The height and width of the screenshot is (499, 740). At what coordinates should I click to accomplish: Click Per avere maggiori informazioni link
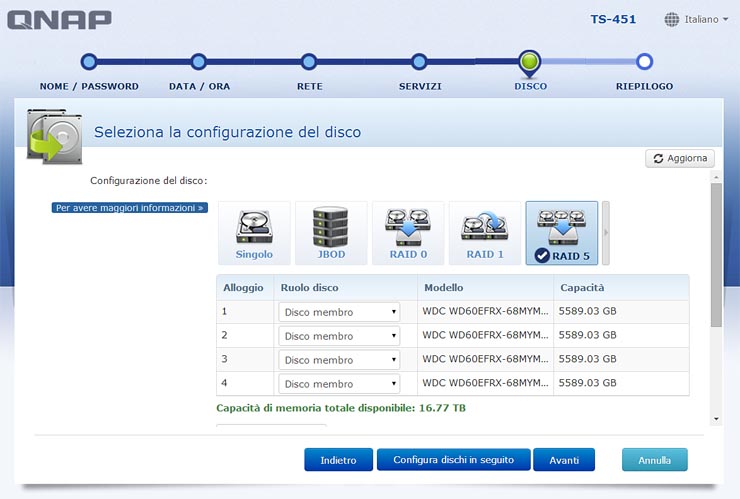130,208
